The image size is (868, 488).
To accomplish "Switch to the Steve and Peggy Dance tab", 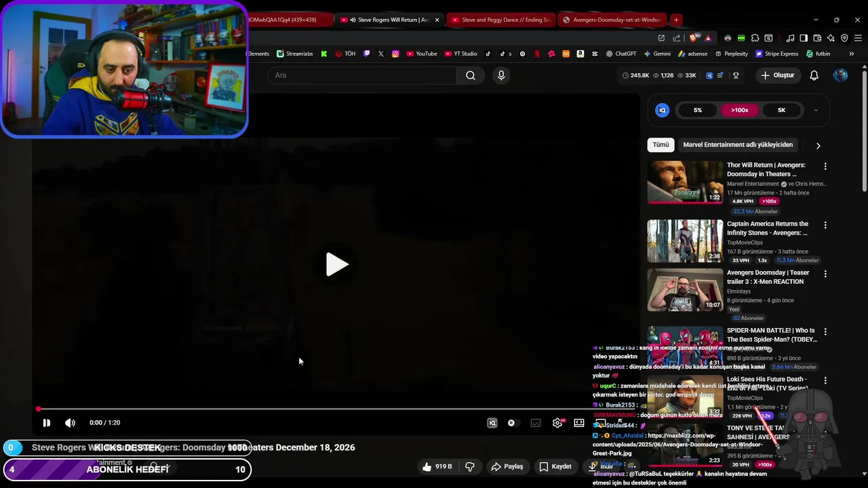I will pos(500,20).
